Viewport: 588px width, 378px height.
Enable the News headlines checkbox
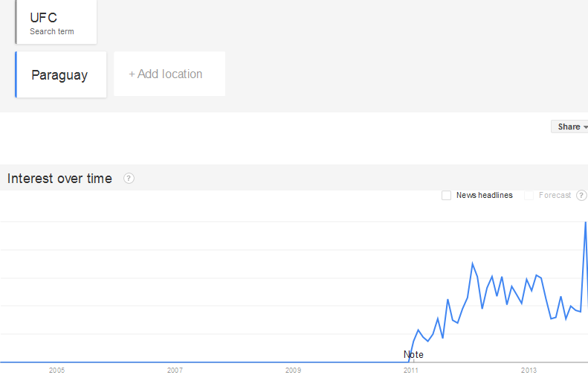[446, 196]
